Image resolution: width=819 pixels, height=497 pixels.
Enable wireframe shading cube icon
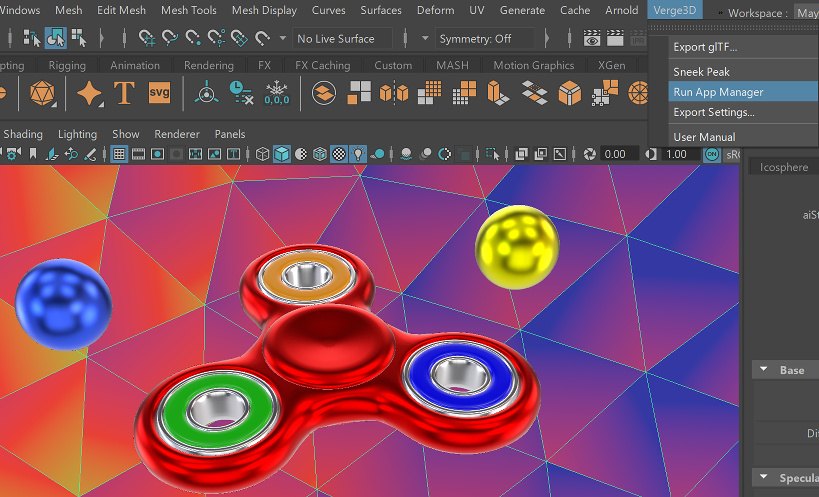click(x=262, y=154)
